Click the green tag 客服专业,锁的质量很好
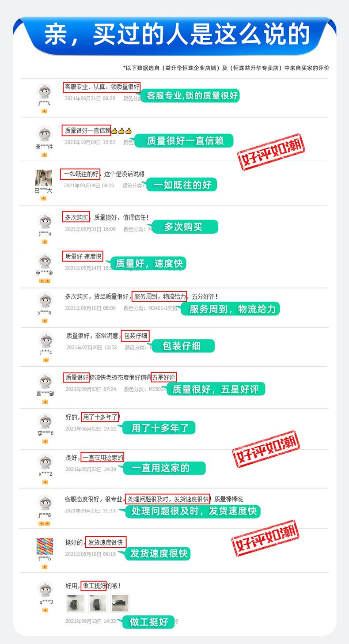This screenshot has height=644, width=349. (x=190, y=95)
